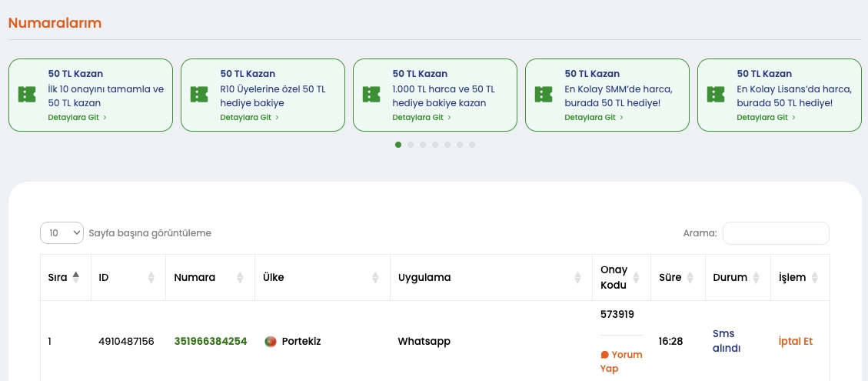The image size is (868, 381).
Task: Click the ticket icon in '1.000 TL harca' card
Action: click(371, 95)
